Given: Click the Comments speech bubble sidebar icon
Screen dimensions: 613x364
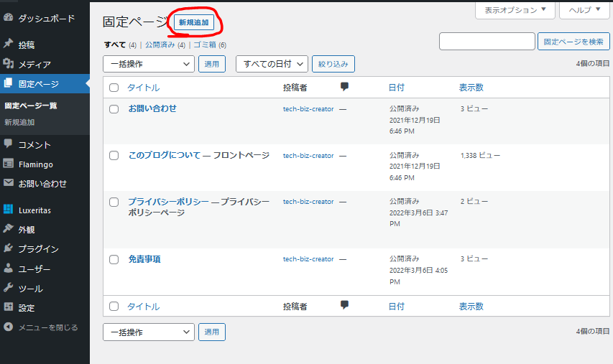Looking at the screenshot, I should click(x=8, y=144).
